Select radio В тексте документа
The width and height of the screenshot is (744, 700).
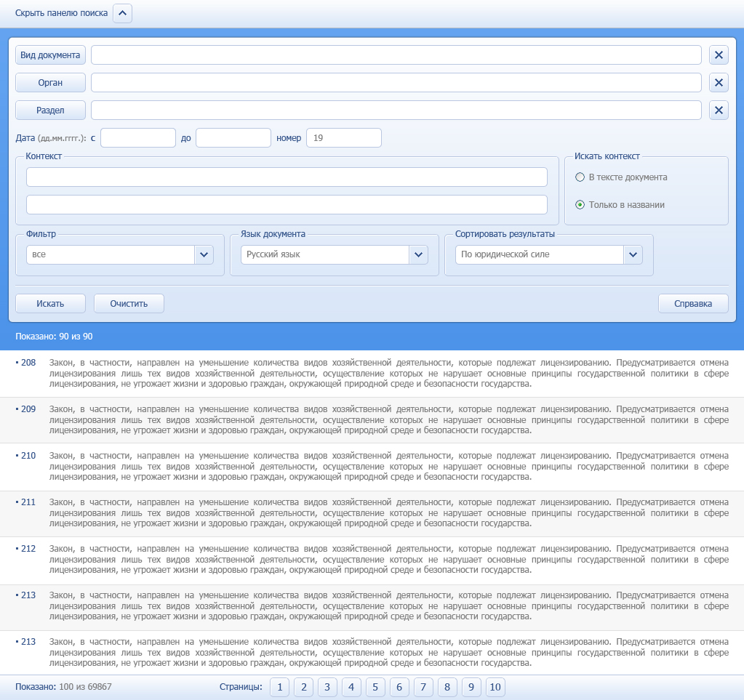click(580, 177)
